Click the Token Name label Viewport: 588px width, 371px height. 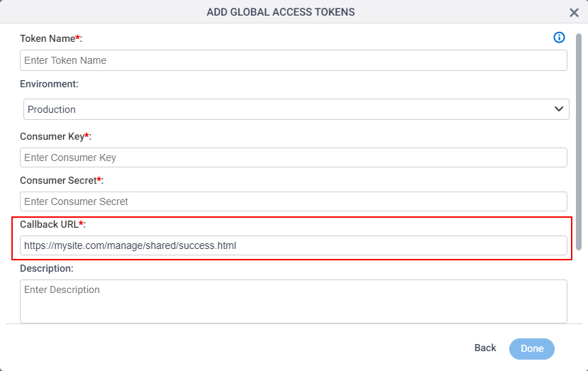[x=51, y=38]
